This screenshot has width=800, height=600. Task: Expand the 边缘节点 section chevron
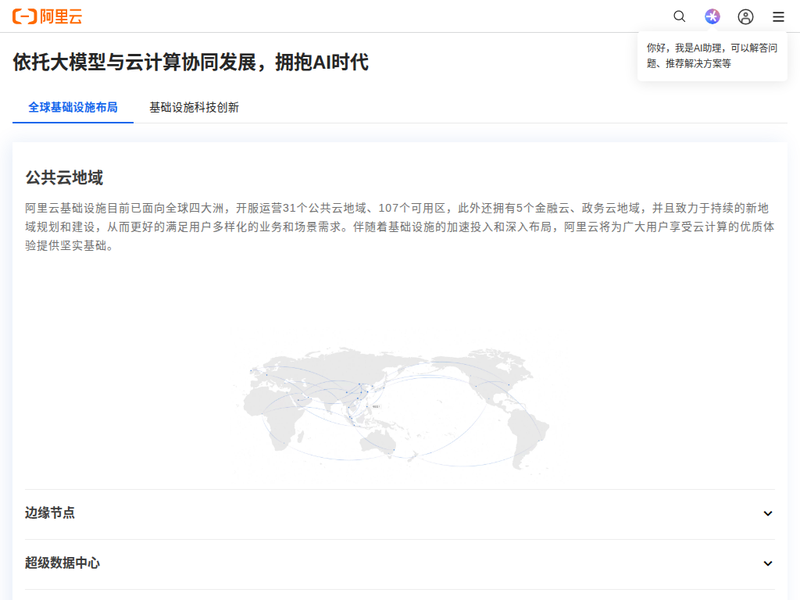[768, 513]
